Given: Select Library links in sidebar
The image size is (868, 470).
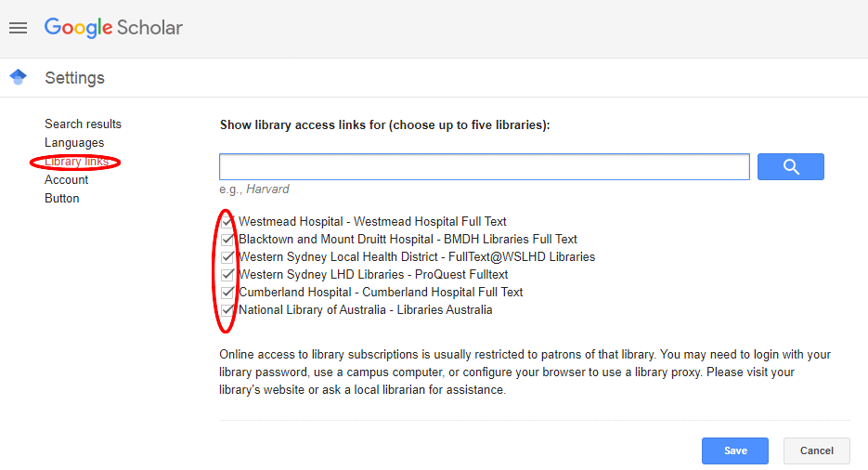Looking at the screenshot, I should [x=76, y=162].
